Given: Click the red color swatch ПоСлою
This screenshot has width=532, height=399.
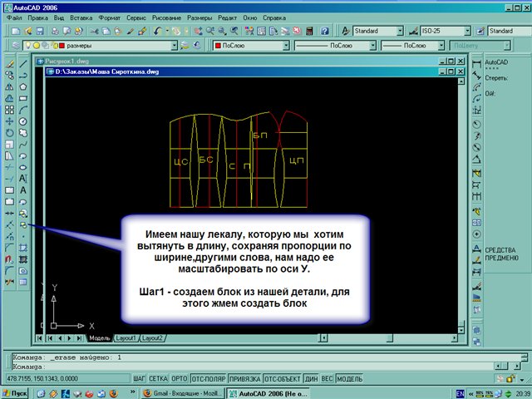Looking at the screenshot, I should pos(219,46).
